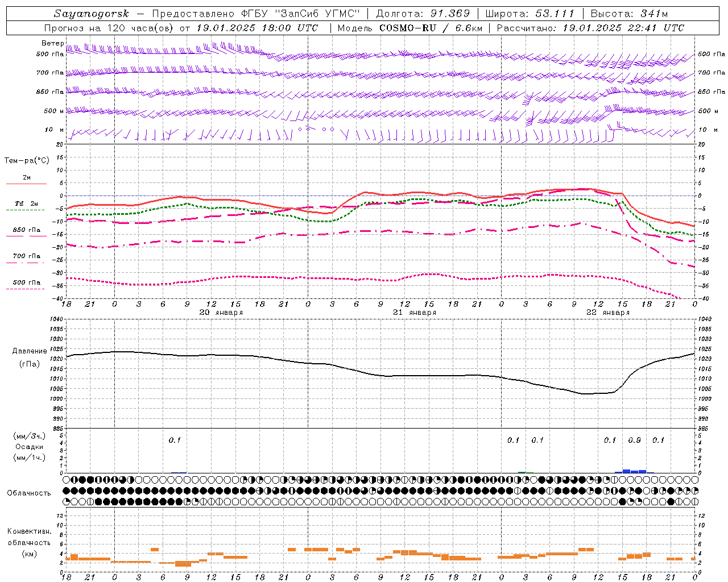Click the '21 января' date label

[414, 313]
